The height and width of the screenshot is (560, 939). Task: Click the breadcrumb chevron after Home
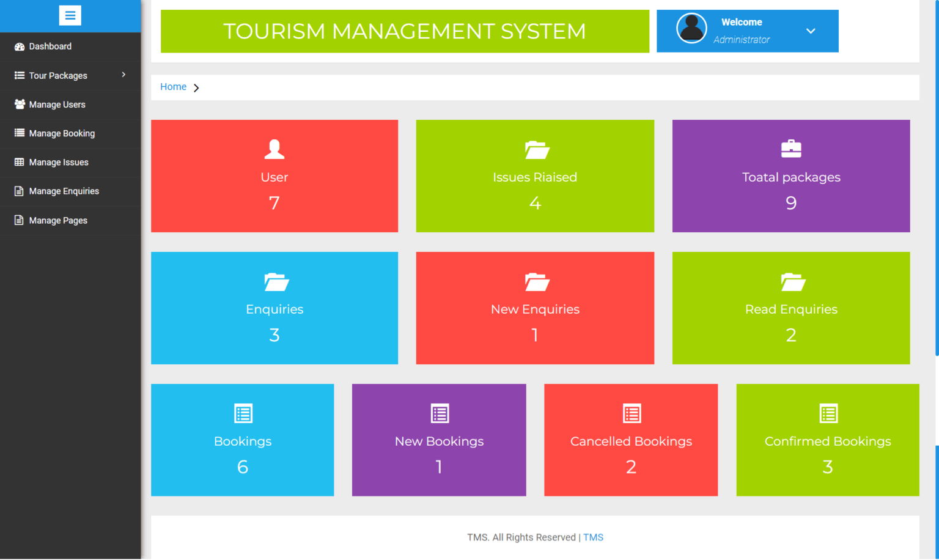click(x=196, y=88)
